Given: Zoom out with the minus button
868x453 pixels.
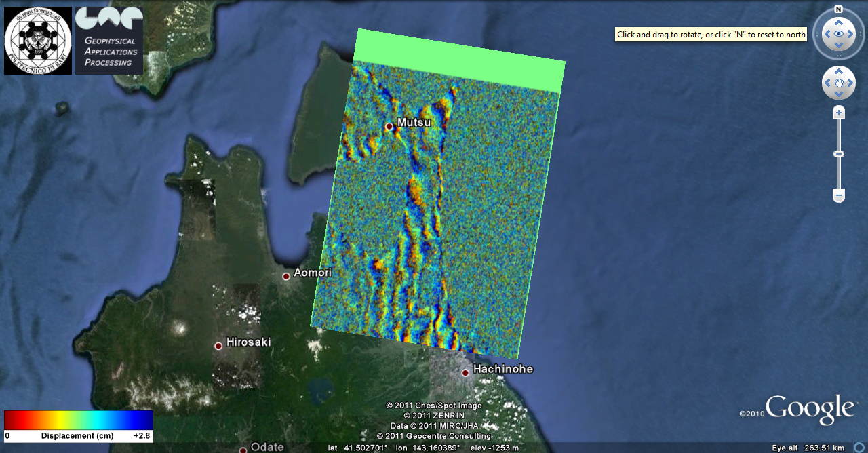Looking at the screenshot, I should pyautogui.click(x=839, y=196).
